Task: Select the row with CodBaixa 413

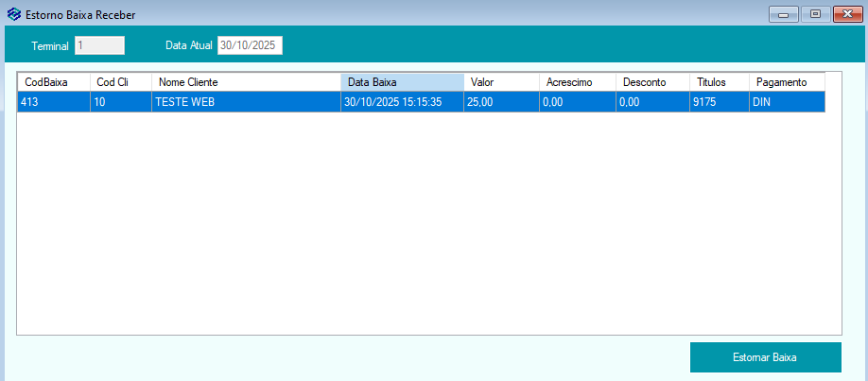Action: [53, 102]
